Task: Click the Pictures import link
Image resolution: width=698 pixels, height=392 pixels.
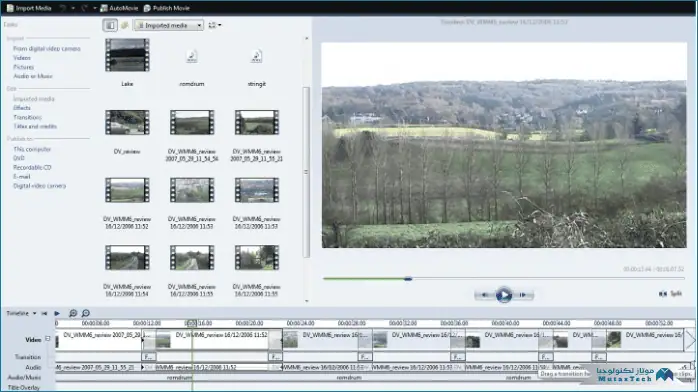Action: point(24,67)
